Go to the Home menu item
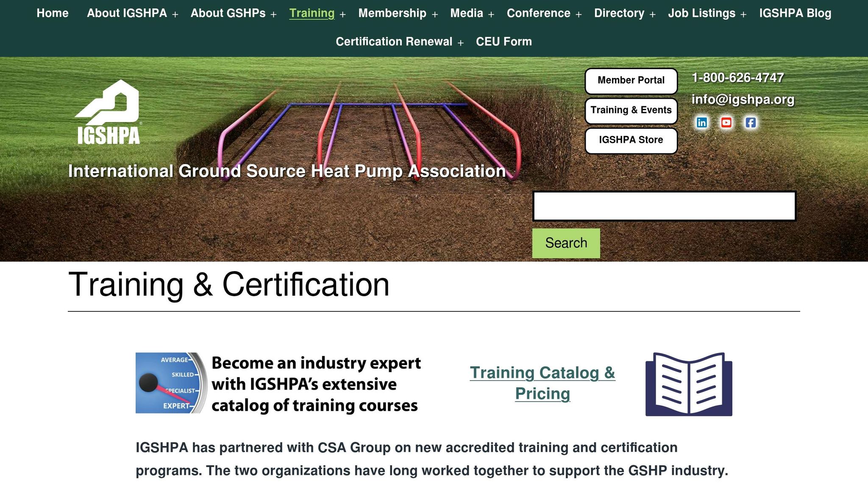 53,13
